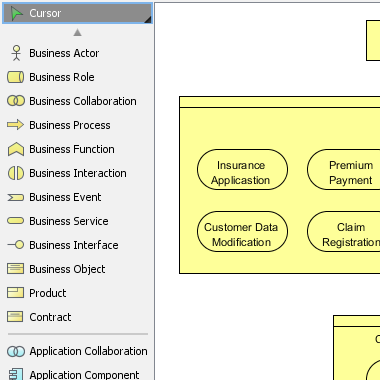
Task: Select the Contract icon
Action: (x=15, y=317)
